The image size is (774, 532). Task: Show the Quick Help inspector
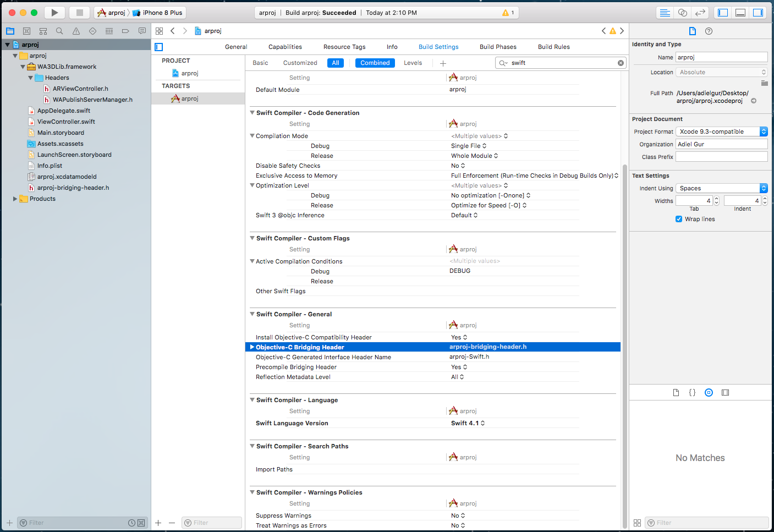[709, 31]
